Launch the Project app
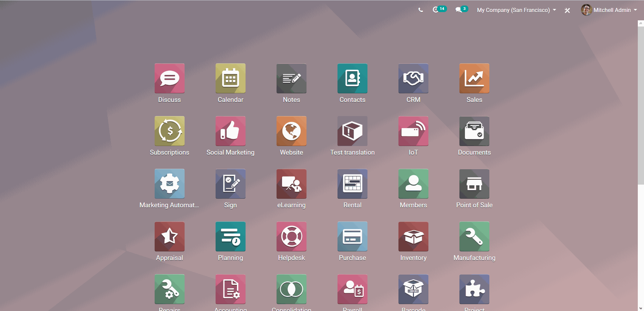 474,289
